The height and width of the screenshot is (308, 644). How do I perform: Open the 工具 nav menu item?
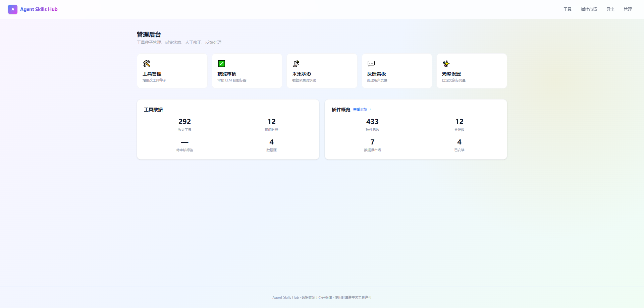tap(568, 9)
